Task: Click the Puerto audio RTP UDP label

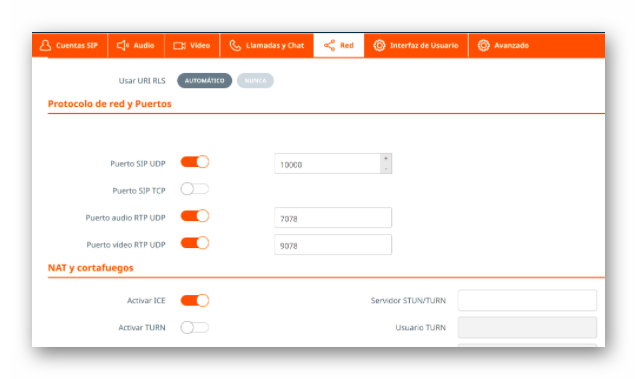Action: point(126,218)
